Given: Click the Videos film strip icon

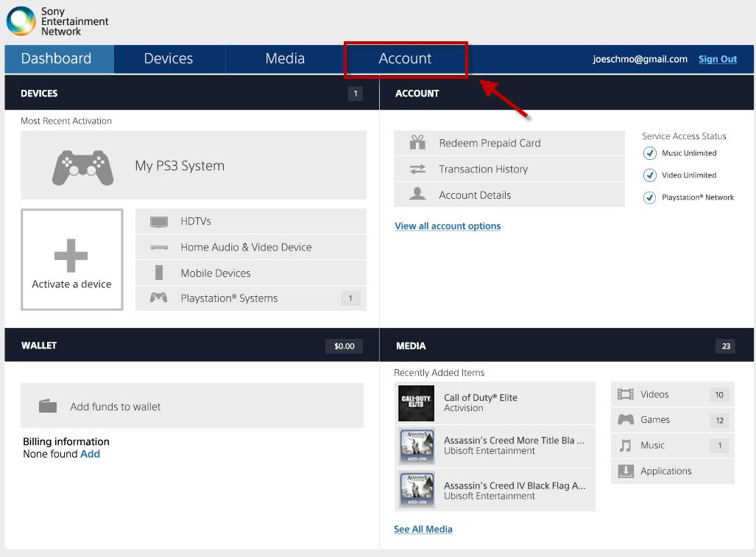Looking at the screenshot, I should [x=626, y=394].
